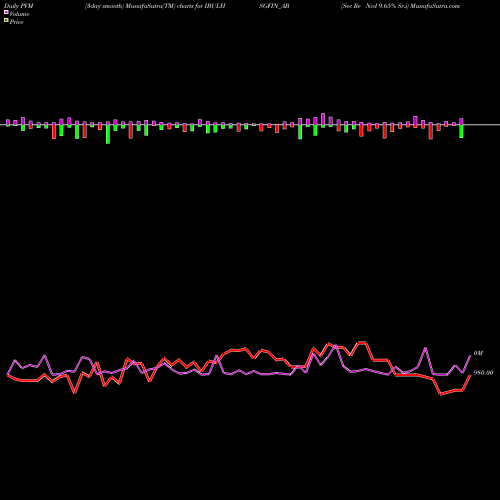This screenshot has width=500, height=500.
Task: Click the 'Volume' legend label
Action: (19, 14)
